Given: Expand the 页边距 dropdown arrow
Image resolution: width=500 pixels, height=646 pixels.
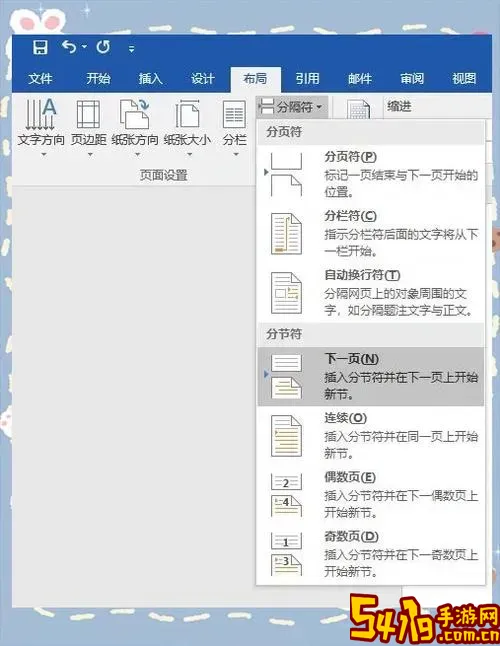Looking at the screenshot, I should click(x=90, y=155).
